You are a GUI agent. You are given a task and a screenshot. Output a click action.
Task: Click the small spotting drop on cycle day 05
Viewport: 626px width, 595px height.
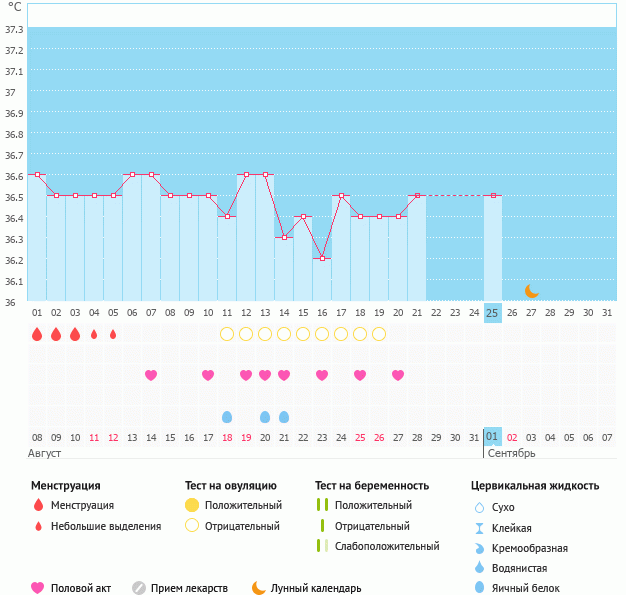tap(113, 334)
